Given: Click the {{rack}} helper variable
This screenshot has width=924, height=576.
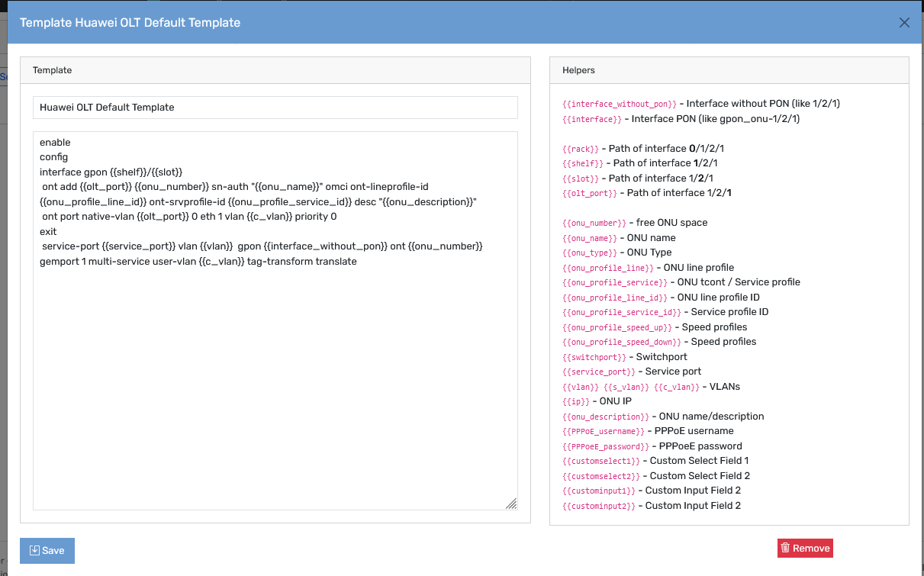Looking at the screenshot, I should (x=581, y=149).
